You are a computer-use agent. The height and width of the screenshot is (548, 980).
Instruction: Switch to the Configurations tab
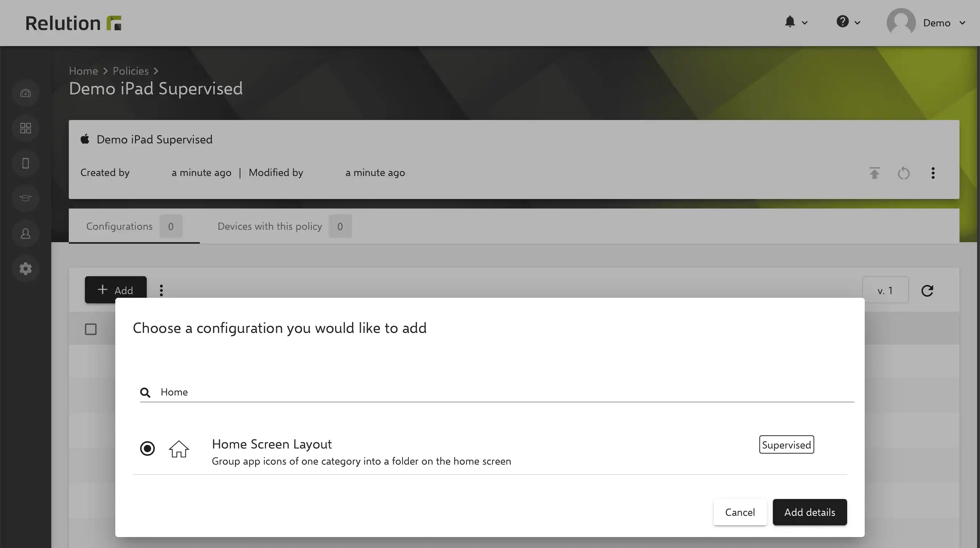point(134,226)
